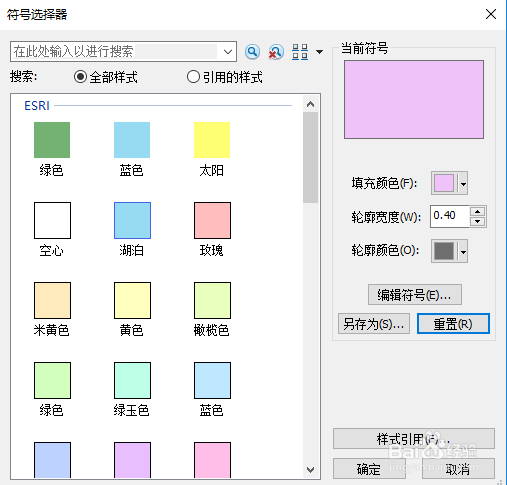Click the symbol list scrollbar thumb
This screenshot has width=507, height=485.
click(x=310, y=157)
